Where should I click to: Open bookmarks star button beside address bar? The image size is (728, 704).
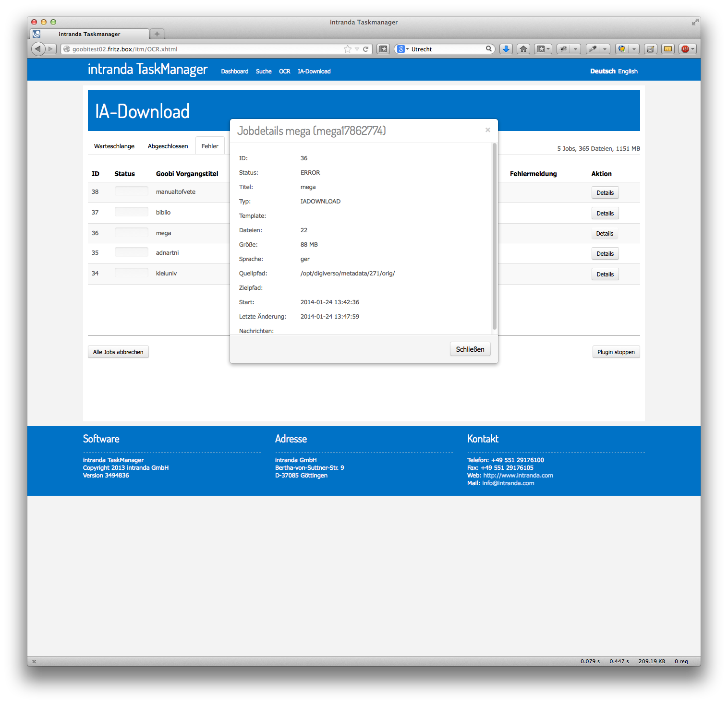383,49
